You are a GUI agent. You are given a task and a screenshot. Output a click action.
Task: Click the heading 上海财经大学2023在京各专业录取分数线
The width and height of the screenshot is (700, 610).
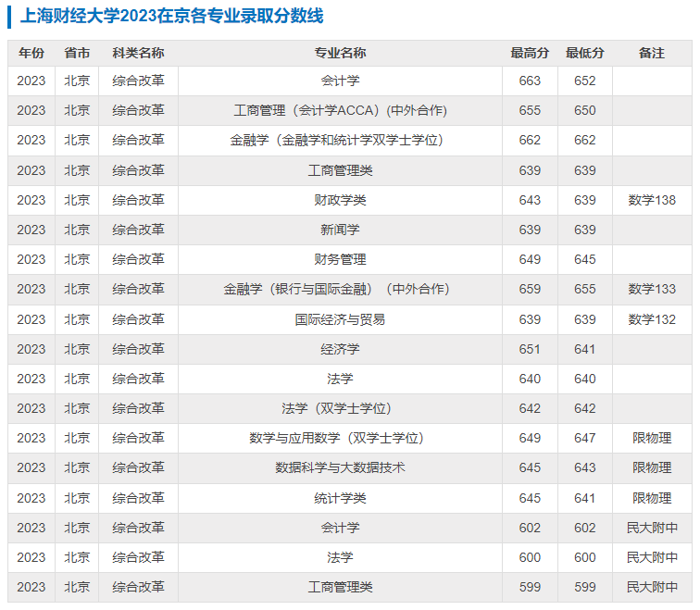(x=172, y=16)
